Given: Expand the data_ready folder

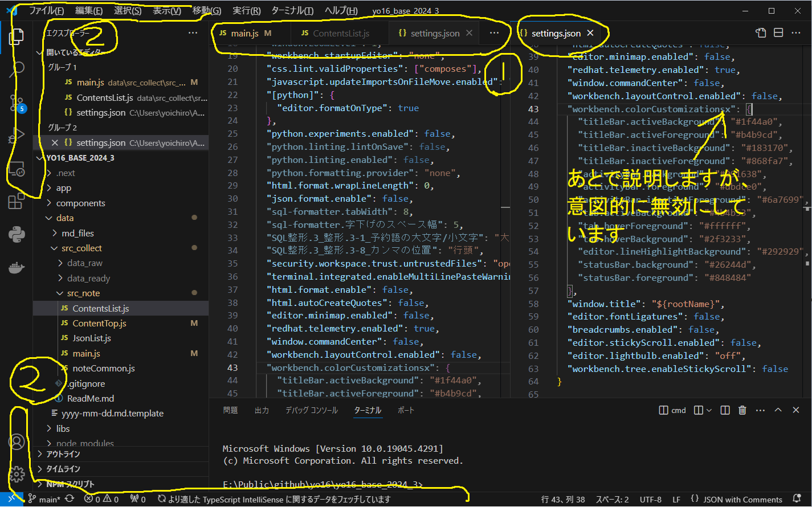Looking at the screenshot, I should 121,279.
